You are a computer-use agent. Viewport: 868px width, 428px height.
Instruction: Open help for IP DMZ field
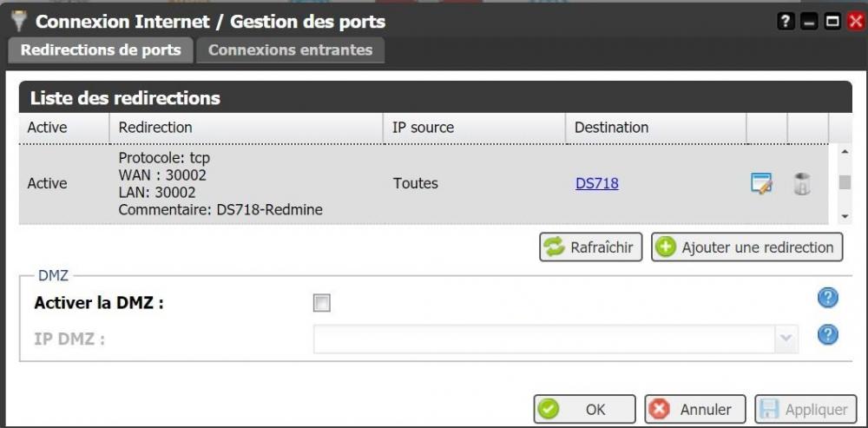pos(828,334)
